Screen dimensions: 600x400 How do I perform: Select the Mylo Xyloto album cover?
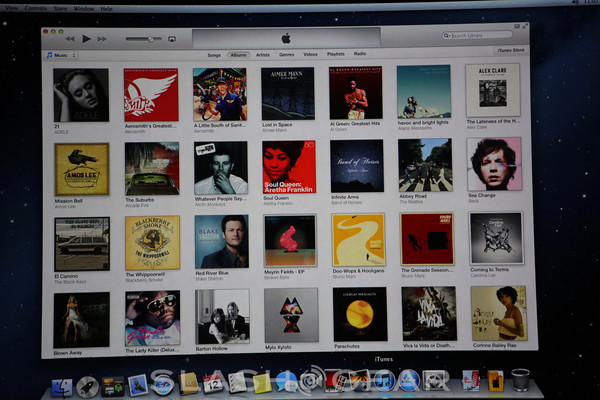[x=291, y=315]
